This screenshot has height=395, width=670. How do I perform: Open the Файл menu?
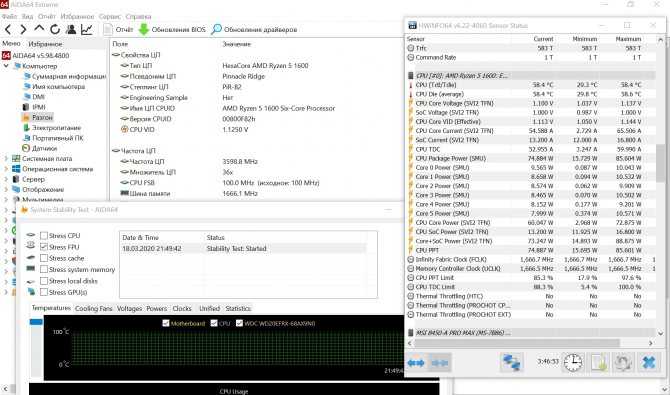tap(9, 16)
